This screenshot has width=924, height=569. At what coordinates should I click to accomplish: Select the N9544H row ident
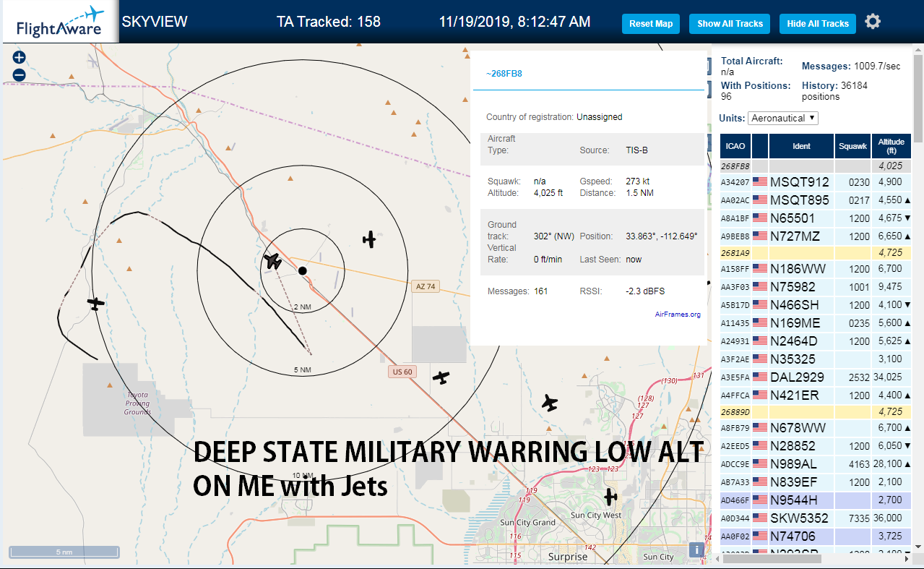tap(794, 500)
